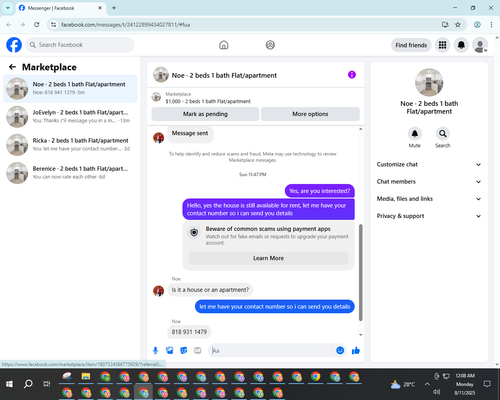Open Task View on taskbar
This screenshot has width=500, height=400.
pos(47,384)
